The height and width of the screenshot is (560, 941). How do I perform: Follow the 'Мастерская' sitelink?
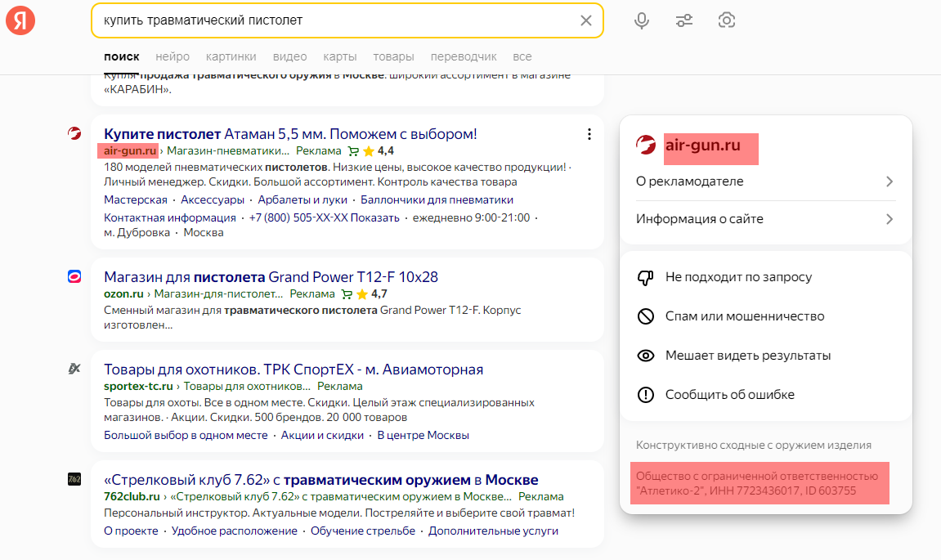pos(136,199)
